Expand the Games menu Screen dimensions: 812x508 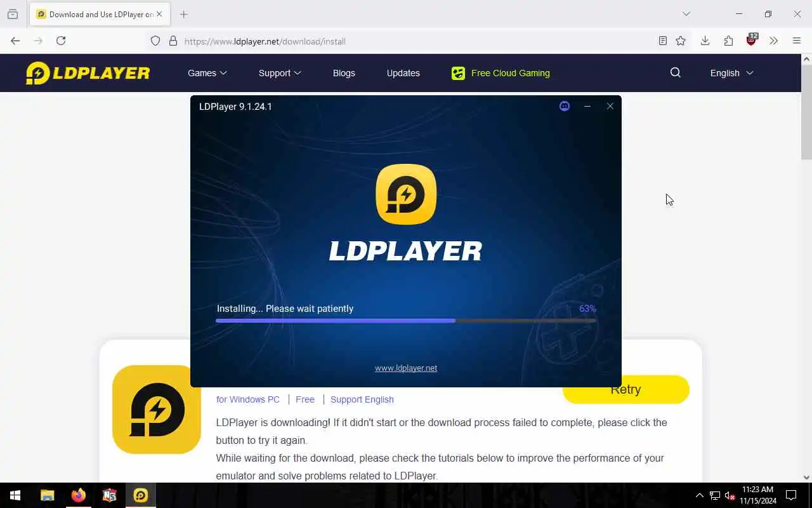207,73
